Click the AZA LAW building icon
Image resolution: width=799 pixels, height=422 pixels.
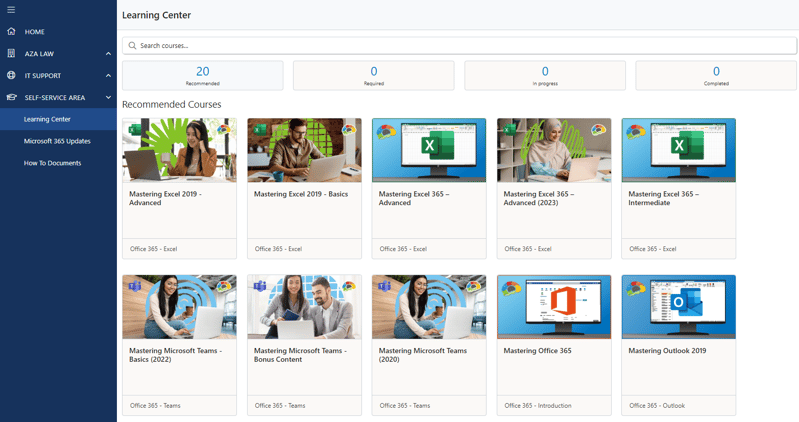tap(11, 54)
